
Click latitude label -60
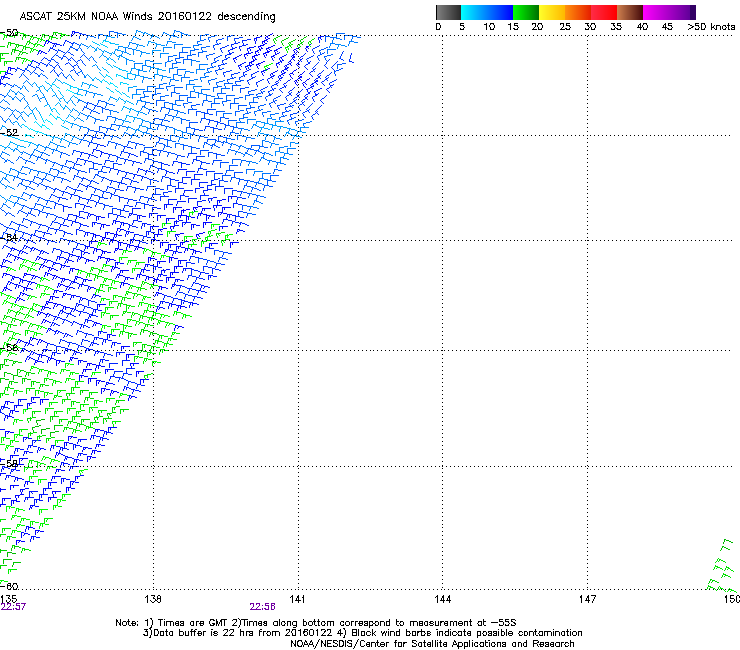click(x=9, y=586)
